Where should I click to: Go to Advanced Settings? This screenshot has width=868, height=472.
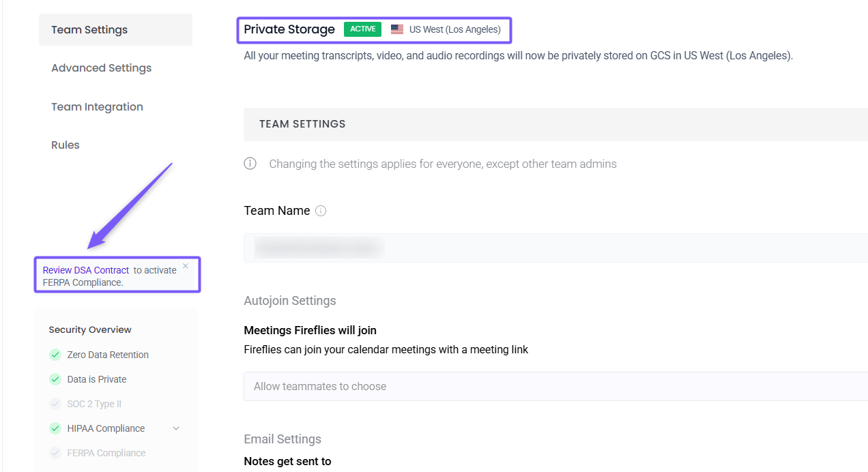102,68
